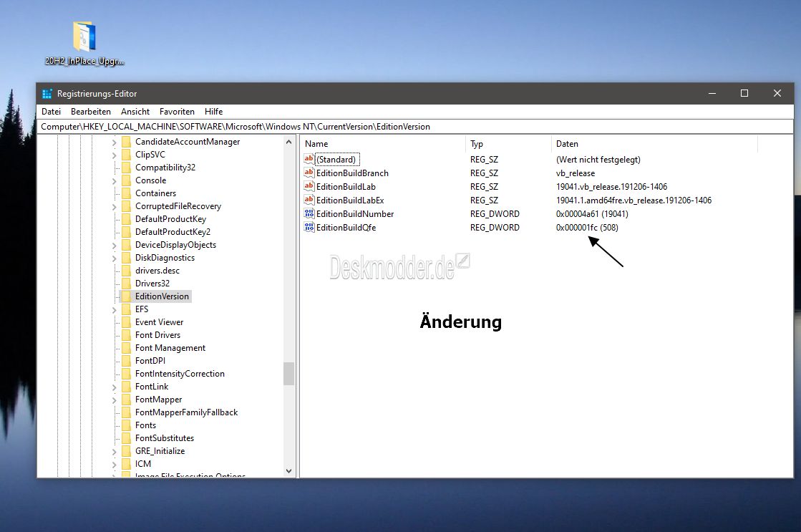Click the data value 0x00004a61 (19041)
The image size is (801, 532).
592,213
